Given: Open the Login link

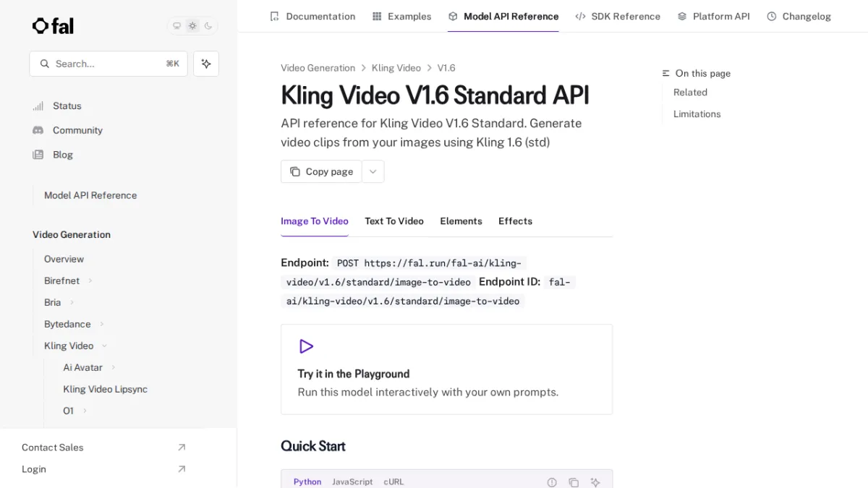Looking at the screenshot, I should (x=34, y=469).
